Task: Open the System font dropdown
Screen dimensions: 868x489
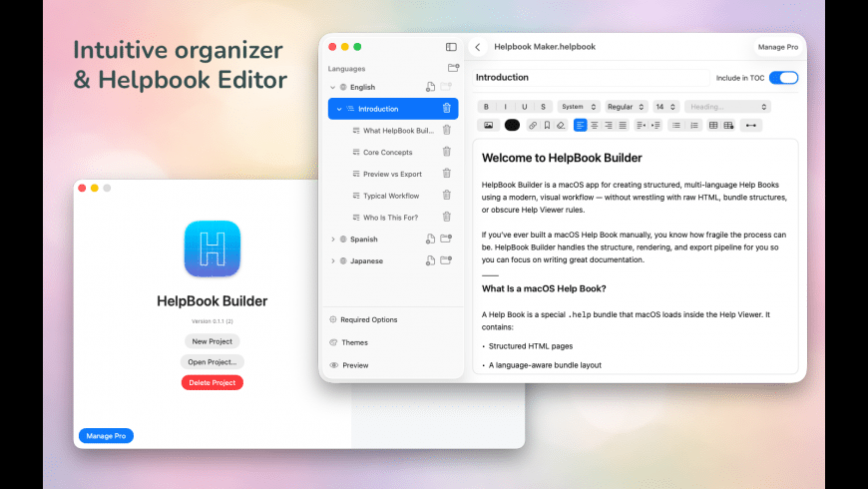Action: 579,107
